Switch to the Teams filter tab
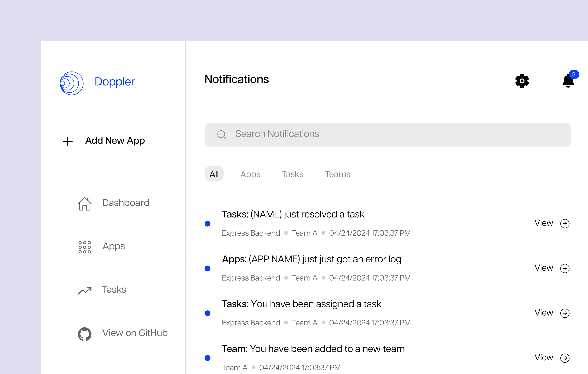The width and height of the screenshot is (588, 374). [x=337, y=174]
